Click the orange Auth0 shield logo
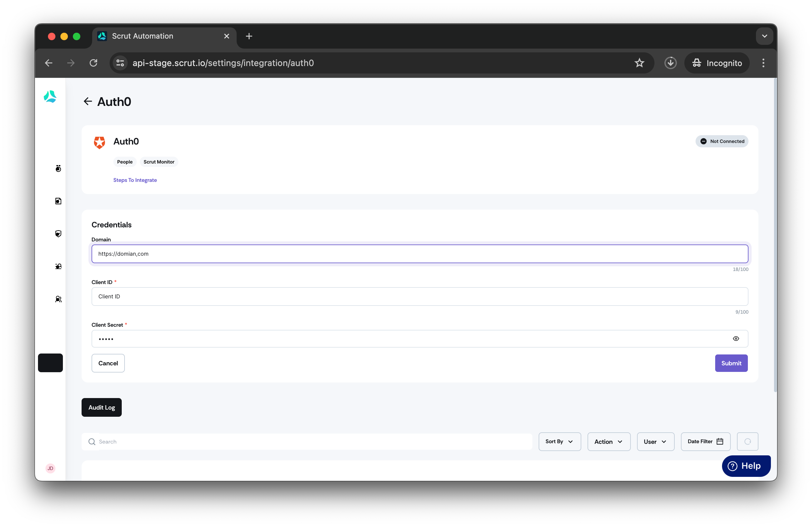Screen dimensions: 812x527 pos(99,142)
